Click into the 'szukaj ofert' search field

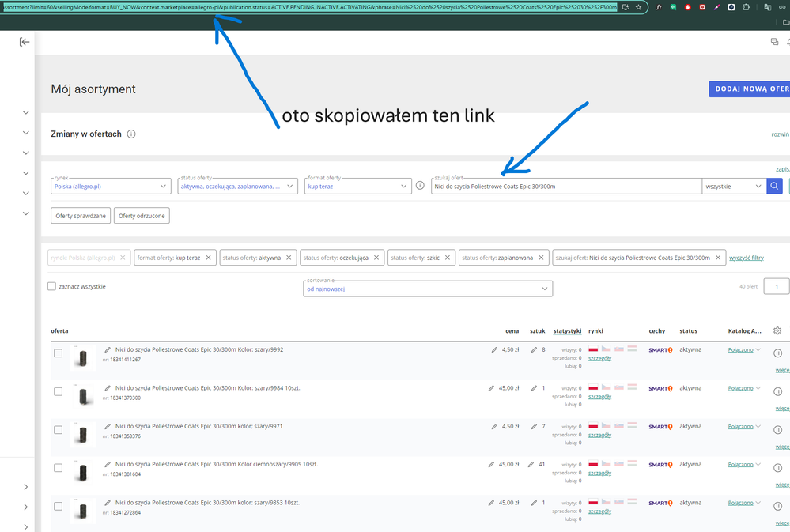565,187
